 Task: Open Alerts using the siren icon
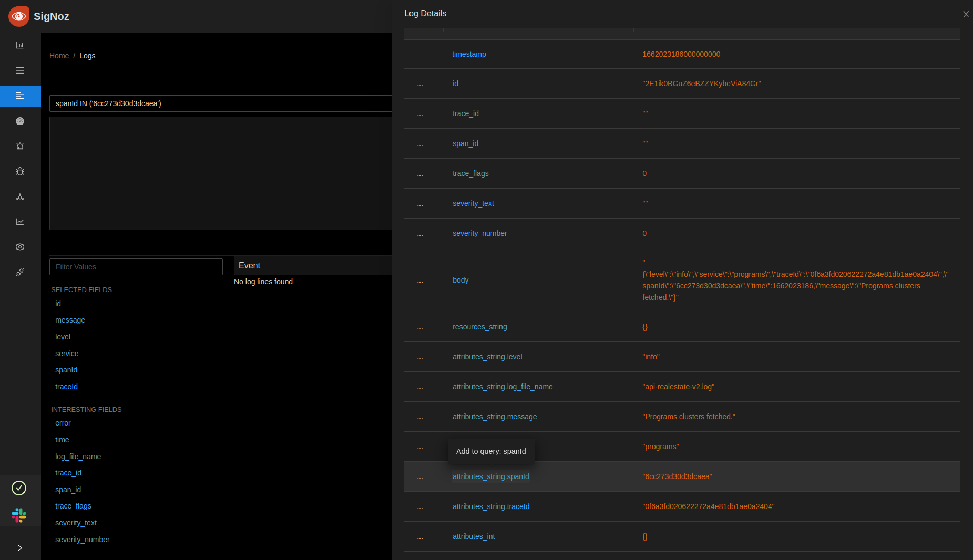[x=20, y=146]
